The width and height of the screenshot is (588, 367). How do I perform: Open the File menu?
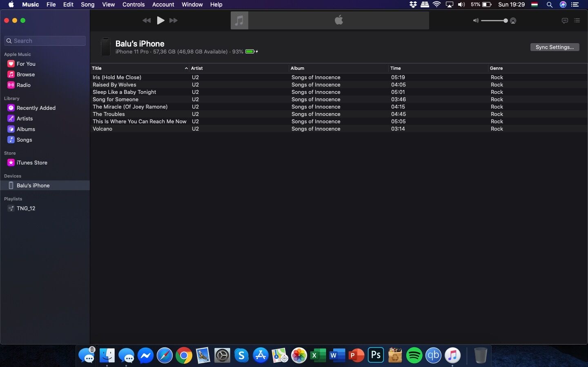[51, 4]
